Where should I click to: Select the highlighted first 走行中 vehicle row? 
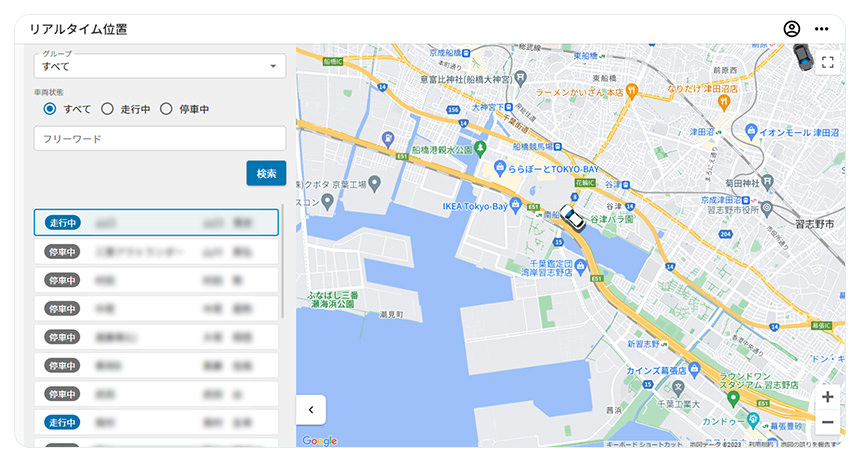[156, 222]
